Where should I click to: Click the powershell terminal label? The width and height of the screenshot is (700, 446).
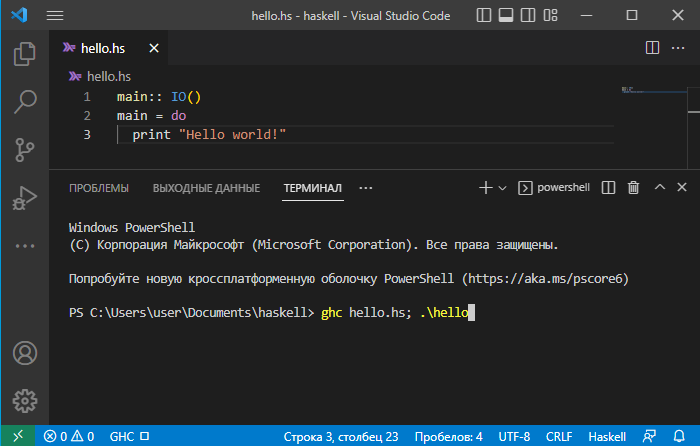pyautogui.click(x=563, y=188)
